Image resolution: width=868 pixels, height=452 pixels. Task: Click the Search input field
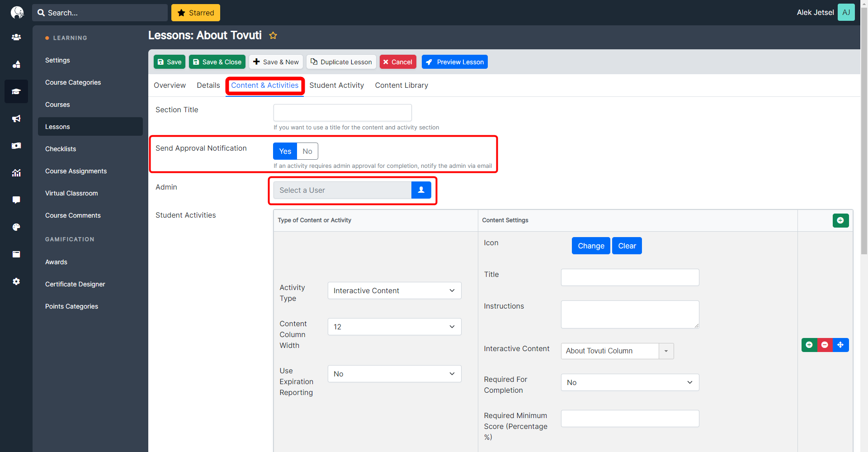(x=100, y=13)
